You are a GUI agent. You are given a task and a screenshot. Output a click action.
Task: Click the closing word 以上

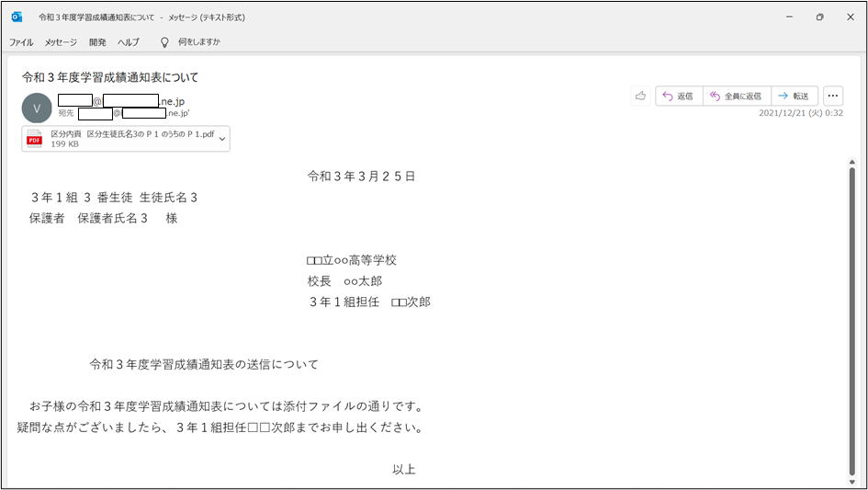403,470
